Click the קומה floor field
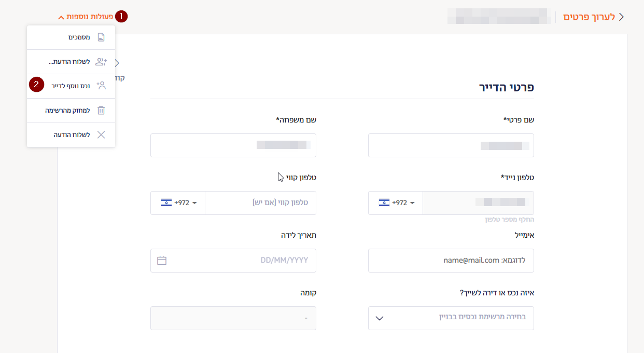 point(233,318)
